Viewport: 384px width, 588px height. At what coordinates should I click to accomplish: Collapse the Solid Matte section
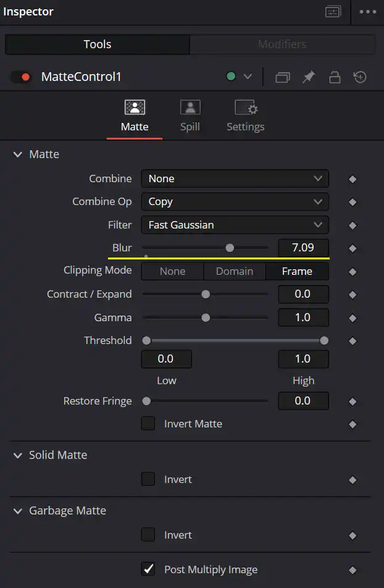click(x=18, y=455)
